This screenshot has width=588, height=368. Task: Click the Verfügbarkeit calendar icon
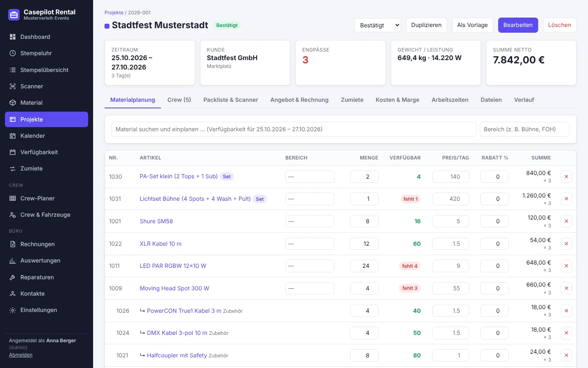click(13, 152)
